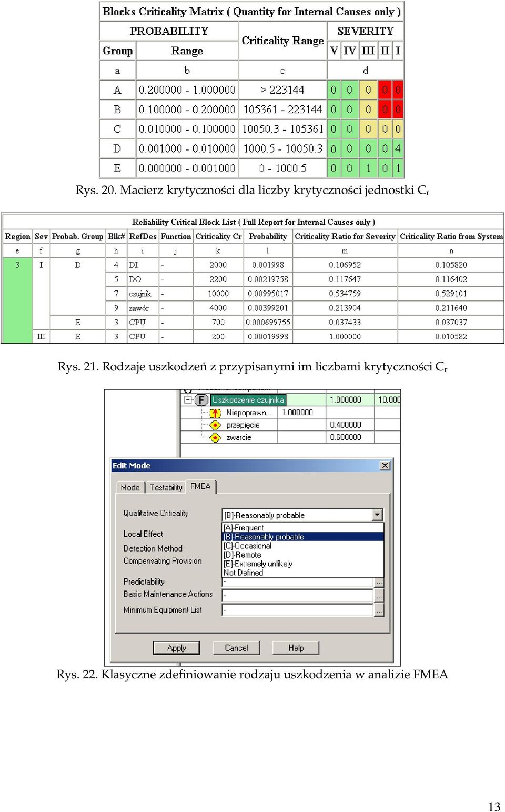Click the 0.534759 criticality ratio value
The image size is (505, 812).
[x=345, y=294]
